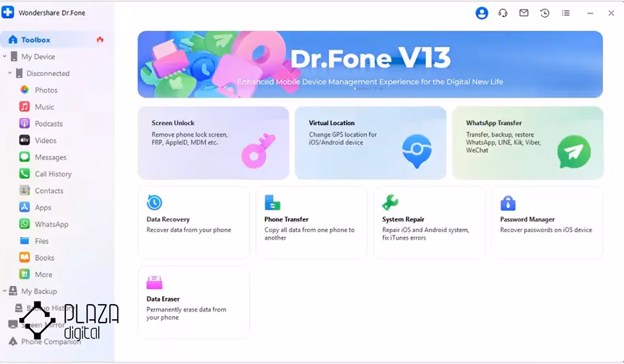This screenshot has width=624, height=364.
Task: Open the user account profile icon
Action: click(x=482, y=13)
